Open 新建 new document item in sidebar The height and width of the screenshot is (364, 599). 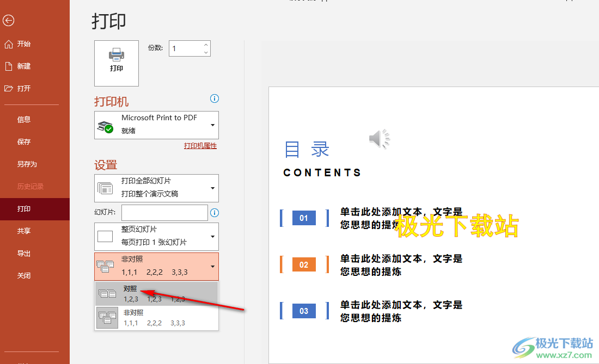tap(23, 66)
